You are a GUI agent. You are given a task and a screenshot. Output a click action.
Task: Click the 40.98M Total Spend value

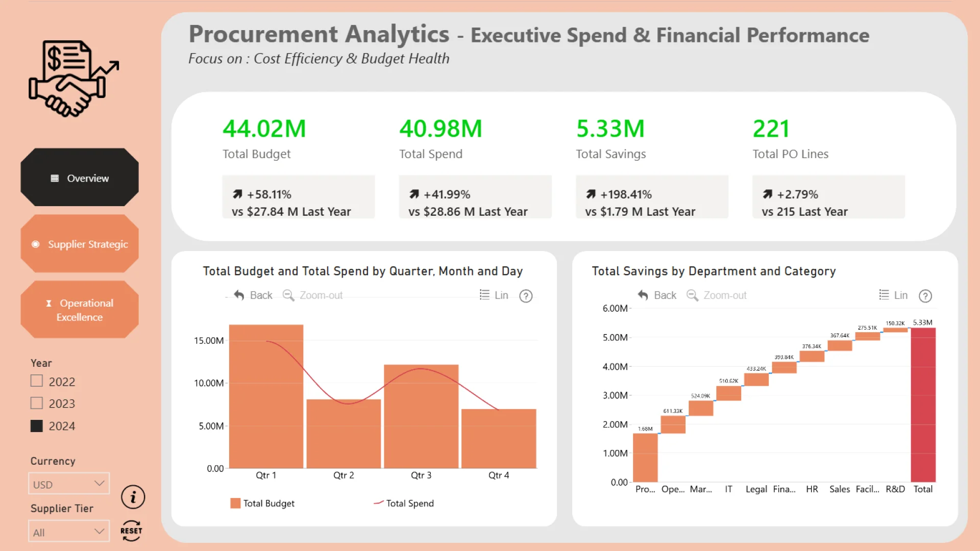440,129
